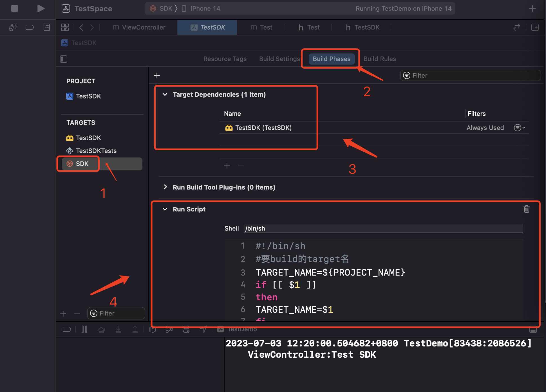Open the Build Settings tab
Image resolution: width=546 pixels, height=392 pixels.
click(279, 59)
